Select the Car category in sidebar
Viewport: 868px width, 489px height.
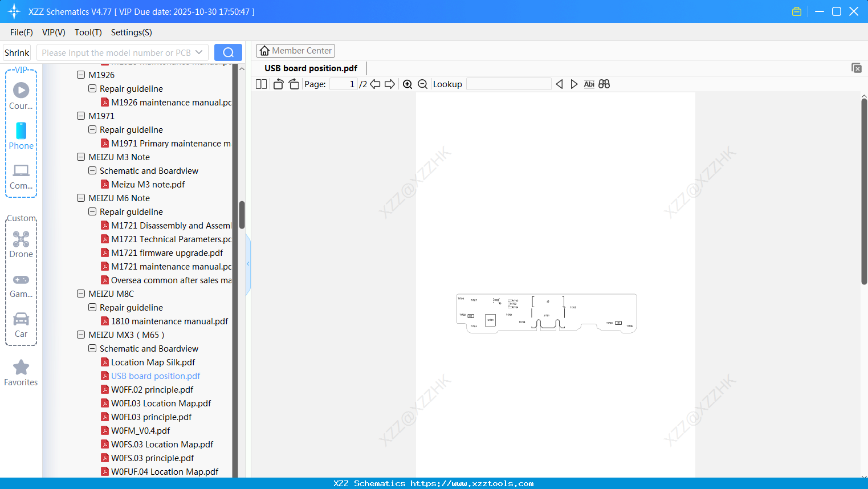(x=21, y=325)
